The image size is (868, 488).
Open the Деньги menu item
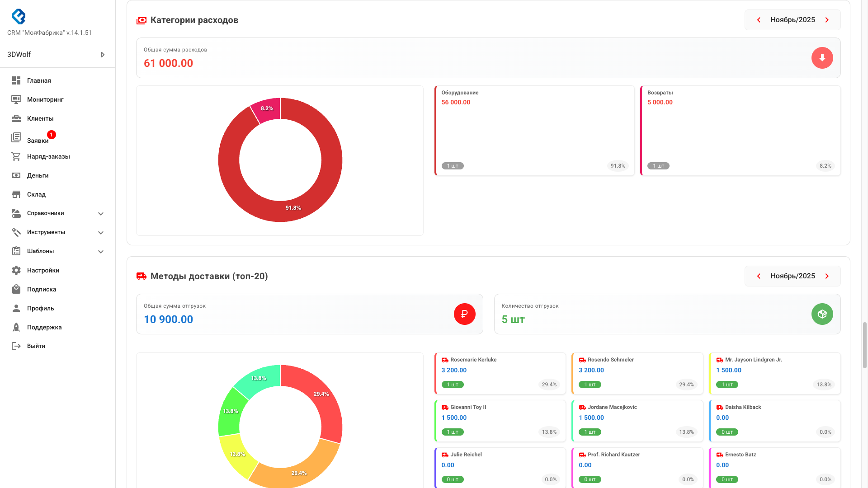(x=38, y=175)
